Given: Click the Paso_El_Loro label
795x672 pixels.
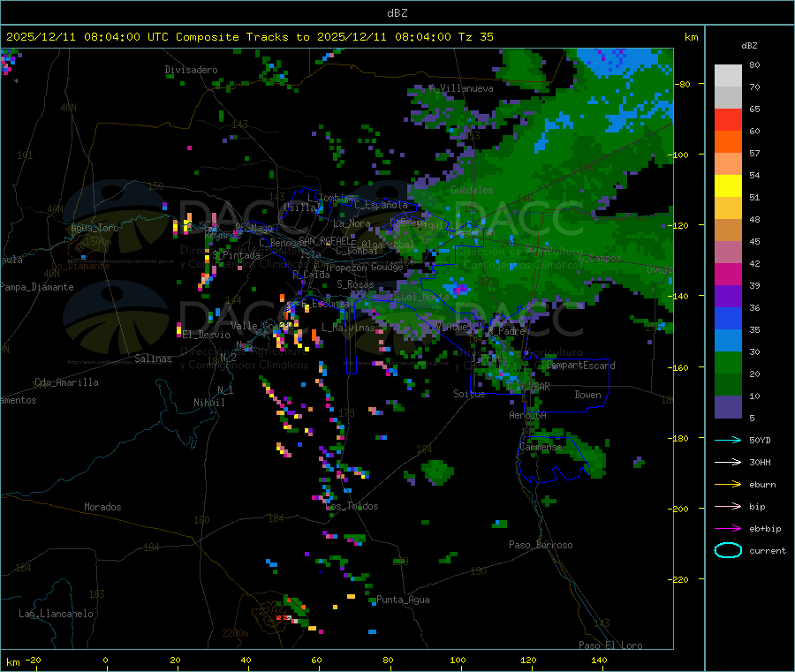Looking at the screenshot, I should 610,646.
